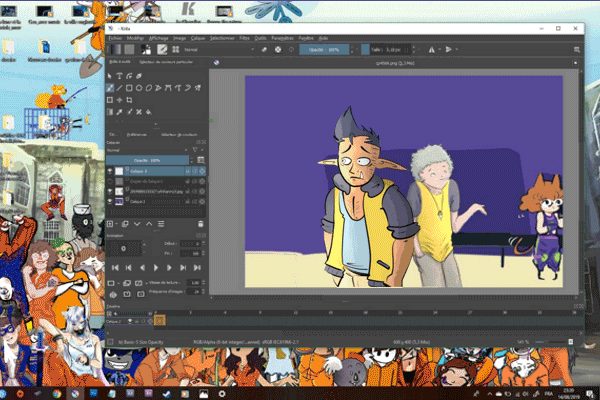The height and width of the screenshot is (400, 600).
Task: Pick the line tool
Action: [x=121, y=88]
